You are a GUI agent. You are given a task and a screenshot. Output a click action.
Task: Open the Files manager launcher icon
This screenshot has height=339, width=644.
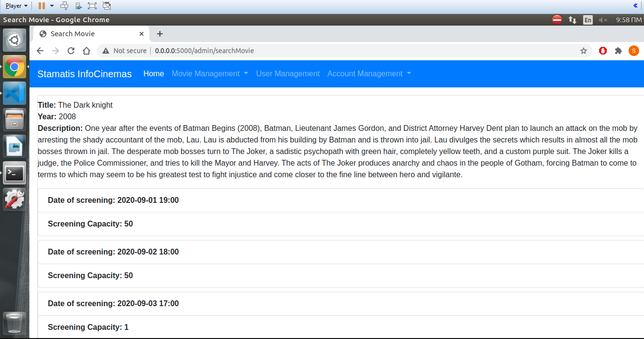pyautogui.click(x=14, y=119)
